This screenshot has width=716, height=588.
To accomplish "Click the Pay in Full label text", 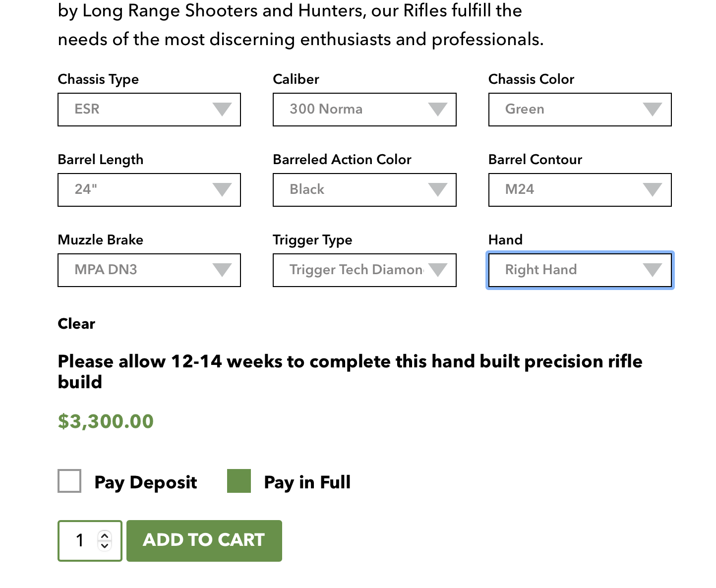I will pos(307,482).
